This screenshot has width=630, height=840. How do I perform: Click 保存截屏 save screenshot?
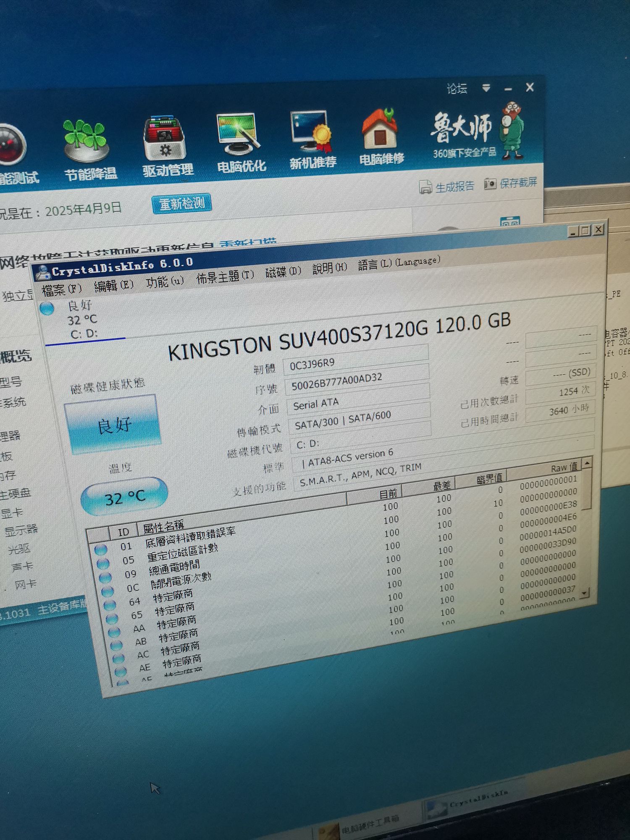[x=511, y=183]
